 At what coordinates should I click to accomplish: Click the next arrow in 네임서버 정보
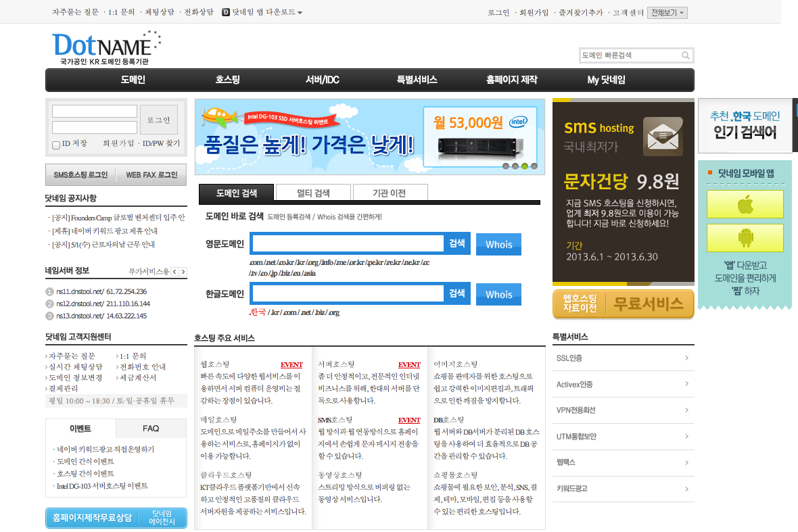(183, 272)
